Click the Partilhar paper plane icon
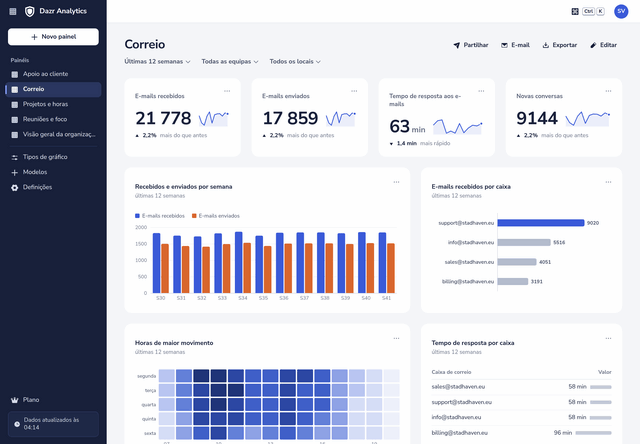 457,45
